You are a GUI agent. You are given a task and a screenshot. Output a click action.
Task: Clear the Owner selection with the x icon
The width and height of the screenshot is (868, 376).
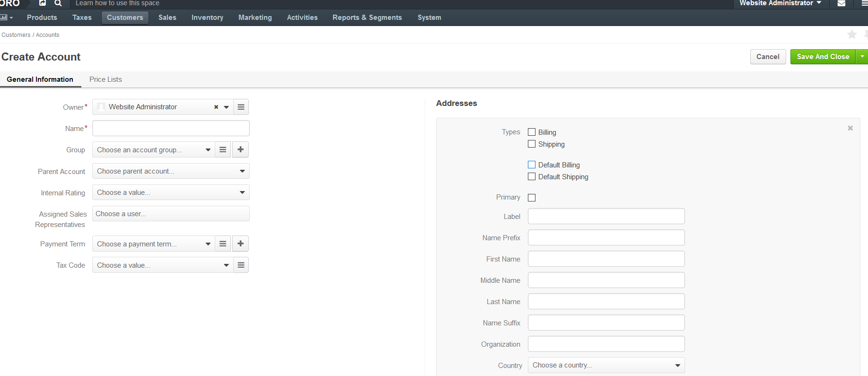(216, 107)
